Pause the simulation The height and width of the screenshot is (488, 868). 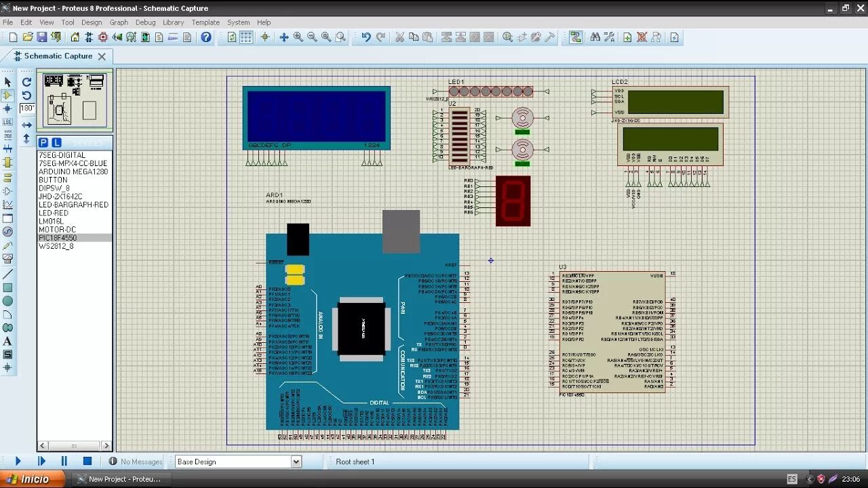(x=64, y=461)
